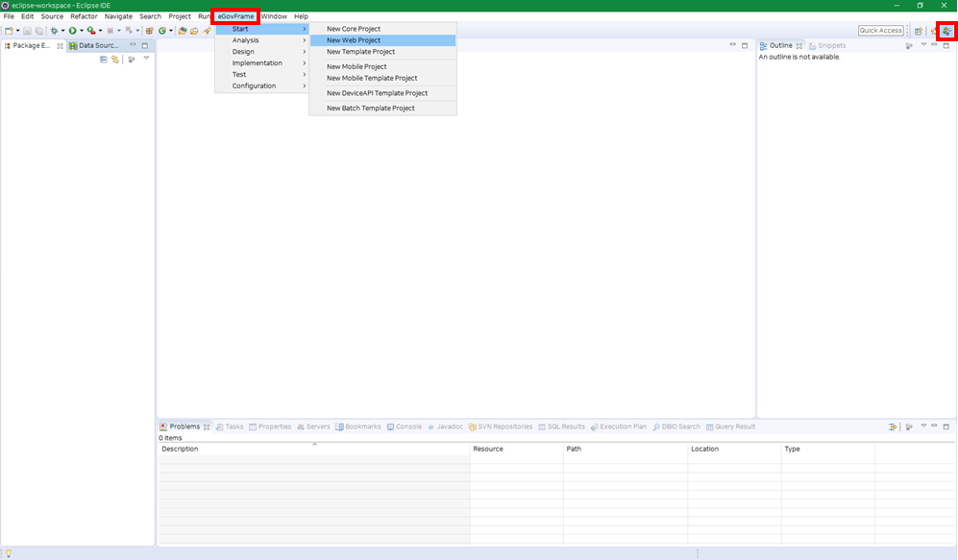Click the green Run toolbar icon
The image size is (958, 560).
click(73, 31)
